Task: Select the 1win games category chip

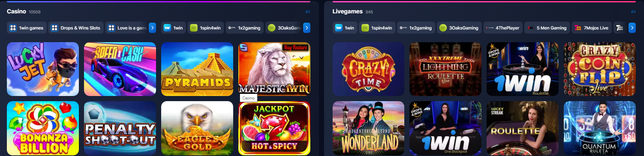Action: pyautogui.click(x=27, y=28)
